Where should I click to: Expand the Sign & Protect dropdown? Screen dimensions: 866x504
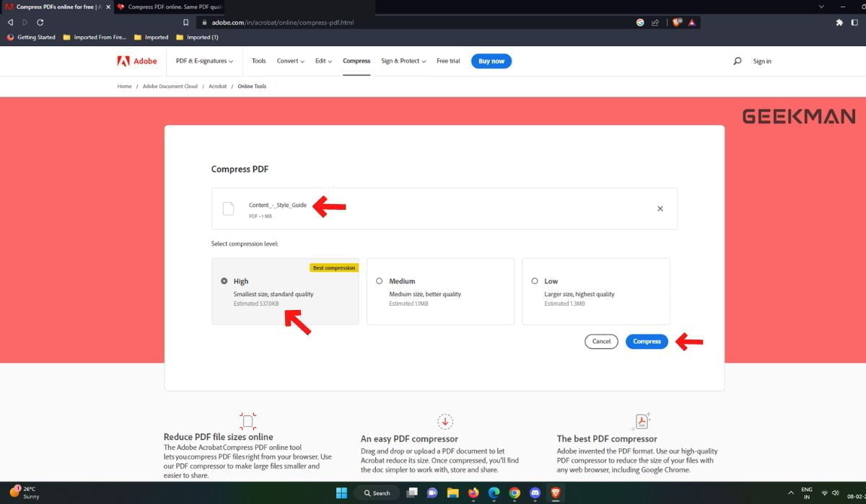click(x=402, y=61)
